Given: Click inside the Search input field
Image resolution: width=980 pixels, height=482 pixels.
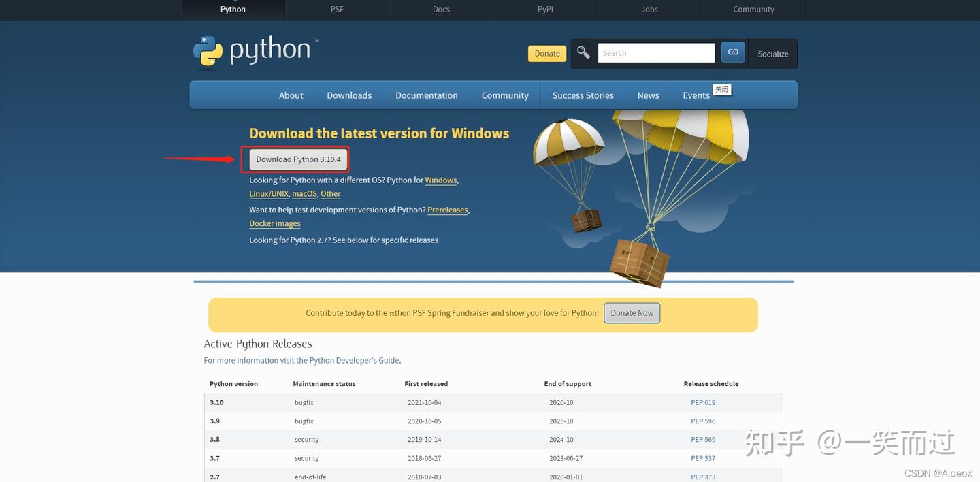Looking at the screenshot, I should pos(655,52).
